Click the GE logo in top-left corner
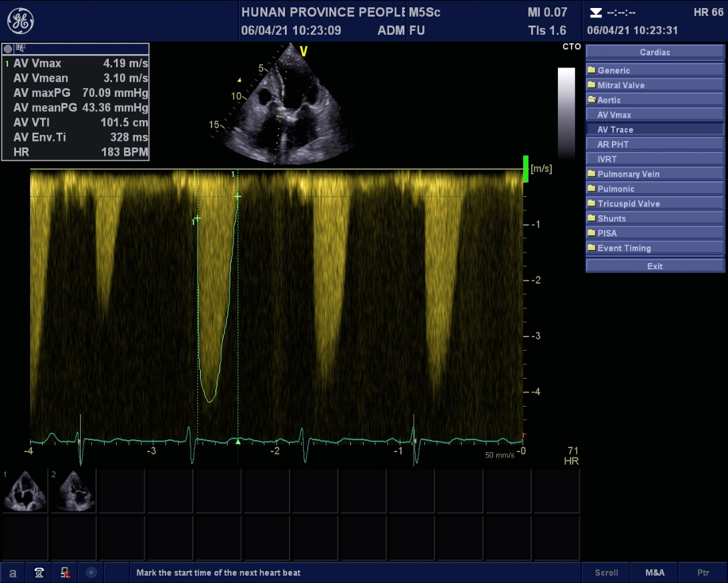The image size is (728, 583). 21,21
